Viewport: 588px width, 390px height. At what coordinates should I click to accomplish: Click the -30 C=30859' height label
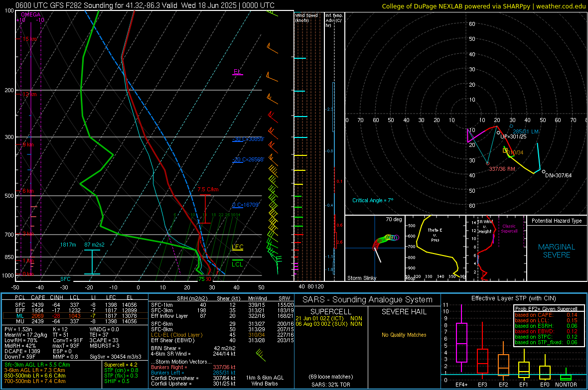[248, 139]
